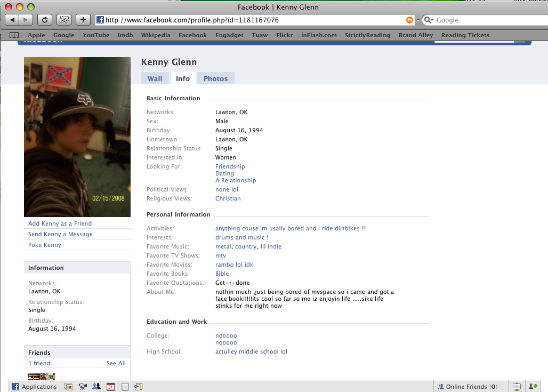
Task: Open the Events calendar icon in bottom bar
Action: 110,387
